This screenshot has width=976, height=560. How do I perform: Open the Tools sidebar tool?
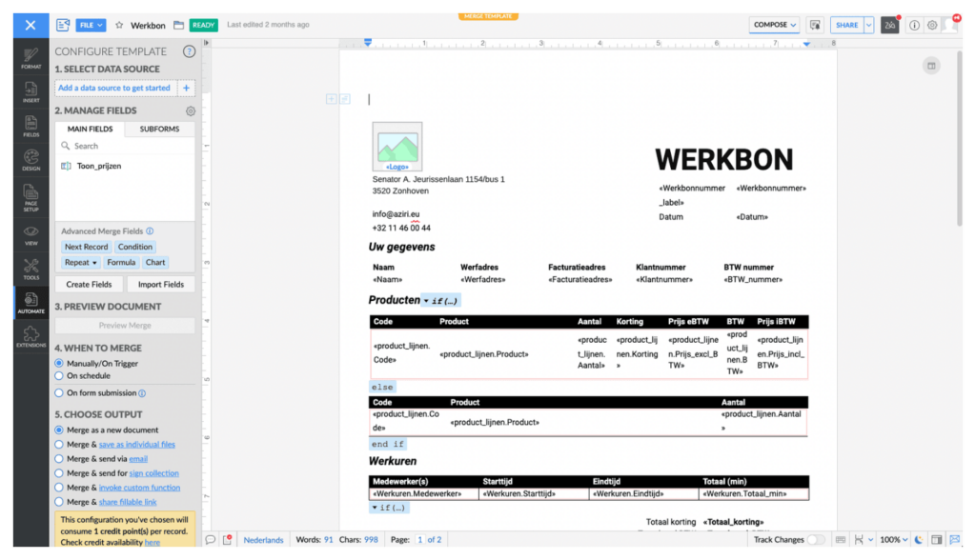pyautogui.click(x=31, y=270)
